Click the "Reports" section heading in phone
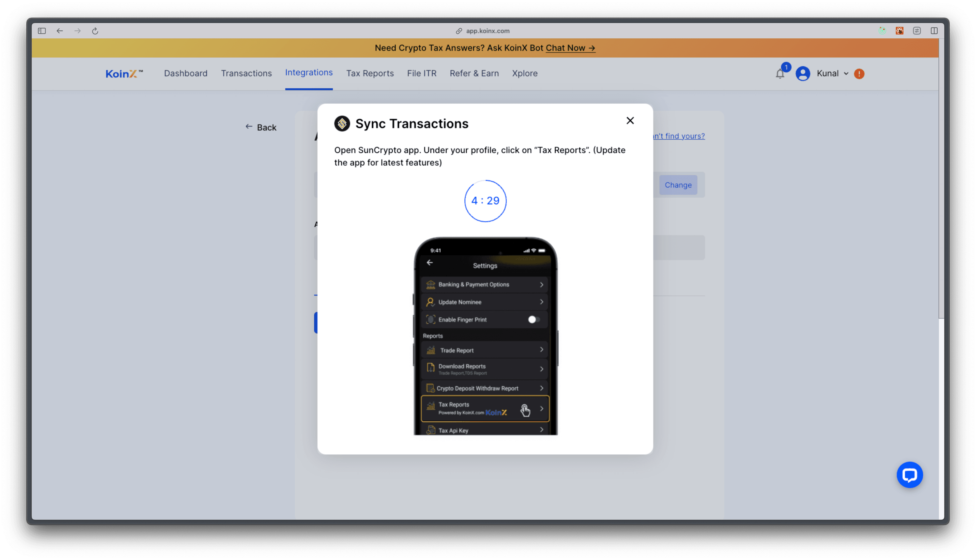The image size is (976, 560). tap(433, 336)
